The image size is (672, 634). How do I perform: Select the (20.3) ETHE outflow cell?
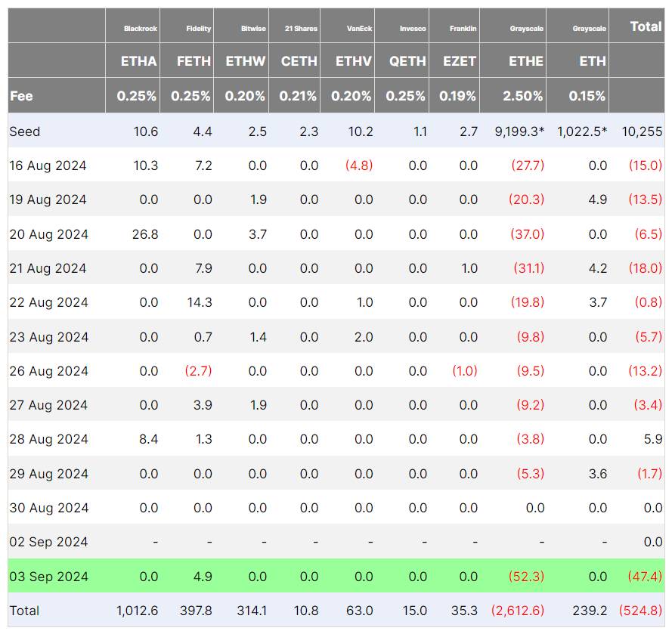[x=526, y=200]
